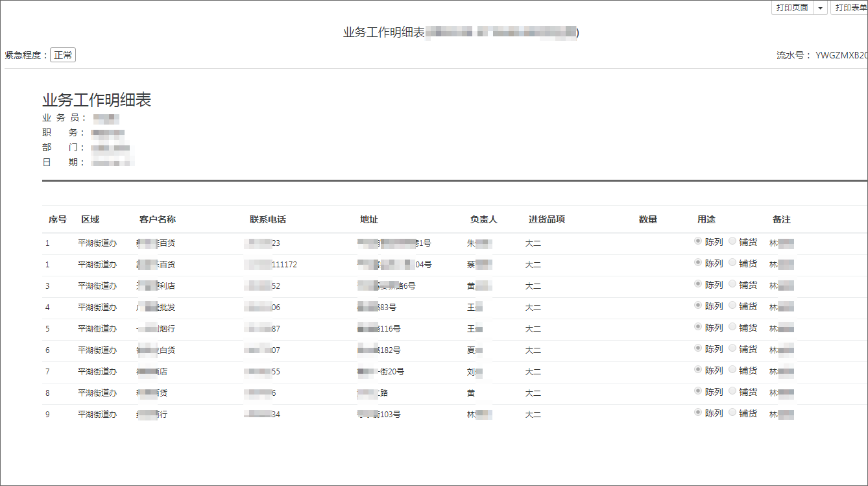868x486 pixels.
Task: Select 陈列 radio in row number 8
Action: pos(698,391)
